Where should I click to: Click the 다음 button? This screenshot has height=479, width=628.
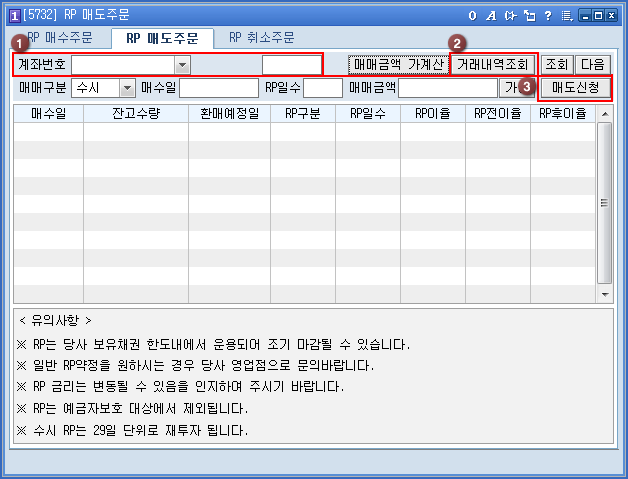pyautogui.click(x=593, y=65)
